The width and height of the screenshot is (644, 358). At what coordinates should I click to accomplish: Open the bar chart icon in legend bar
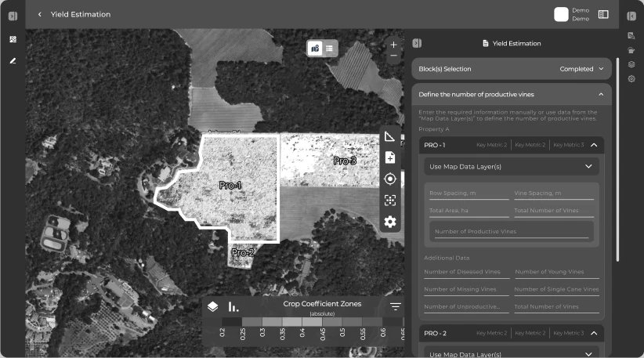233,306
